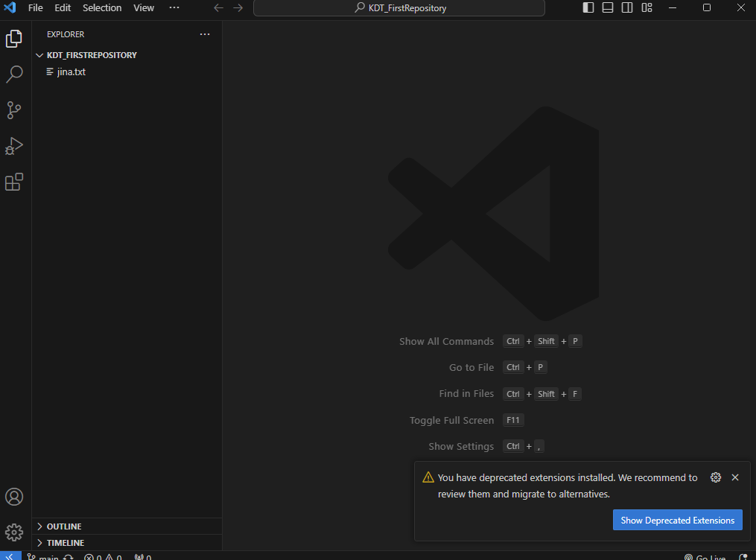756x560 pixels.
Task: Click the ports forwarded indicator in status bar
Action: click(x=143, y=556)
